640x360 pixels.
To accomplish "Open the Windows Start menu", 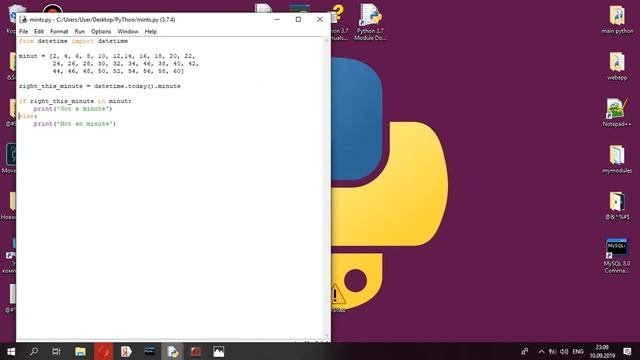I will (11, 351).
